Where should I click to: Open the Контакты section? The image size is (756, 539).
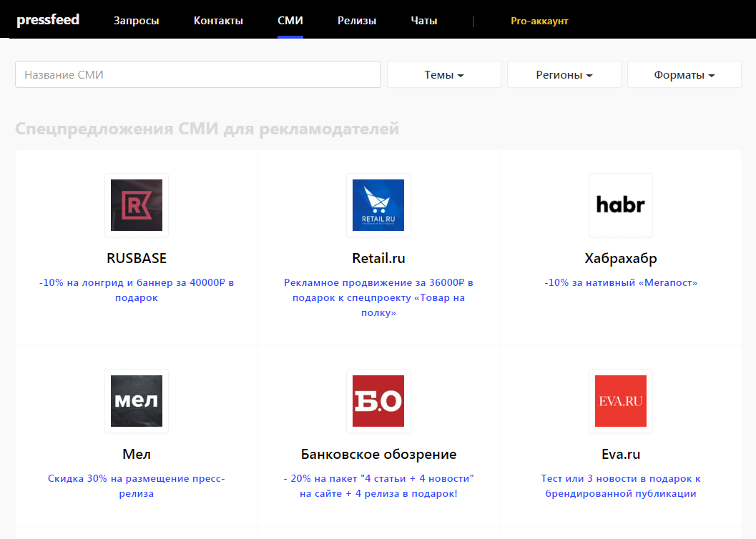pos(218,21)
